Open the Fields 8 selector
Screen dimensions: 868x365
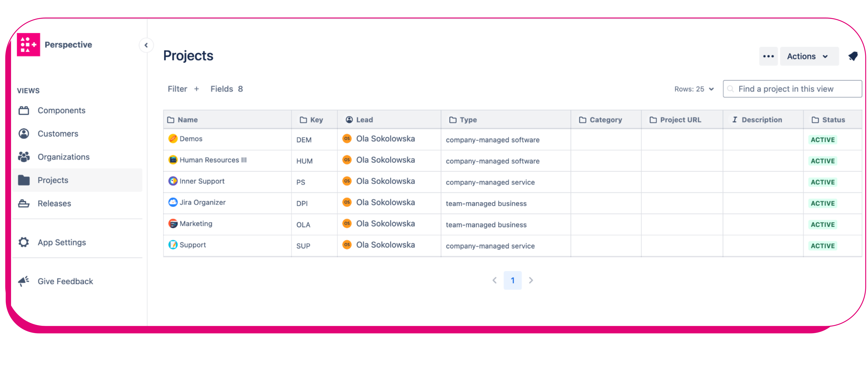point(226,89)
